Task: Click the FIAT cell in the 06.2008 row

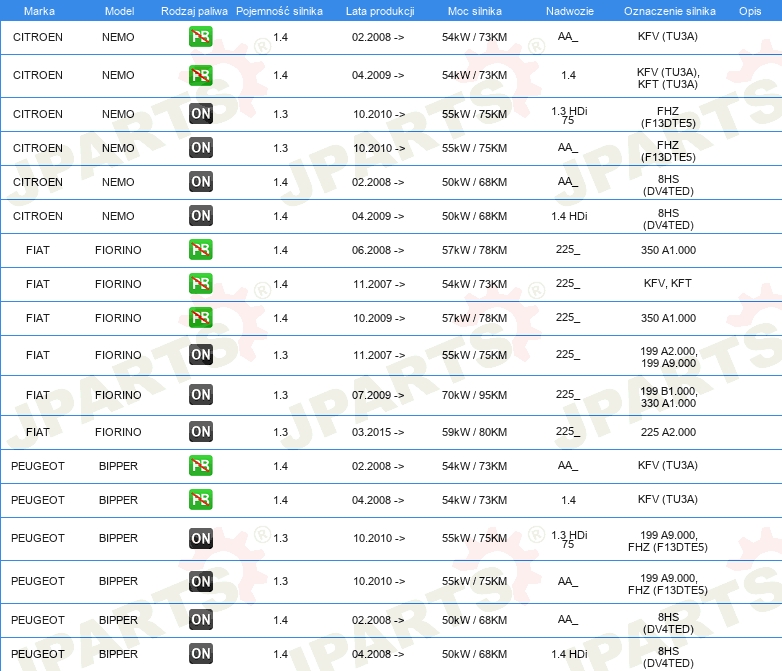Action: (38, 250)
